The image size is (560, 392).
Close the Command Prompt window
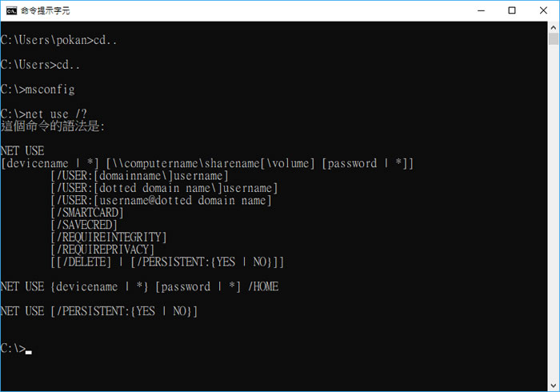click(543, 10)
